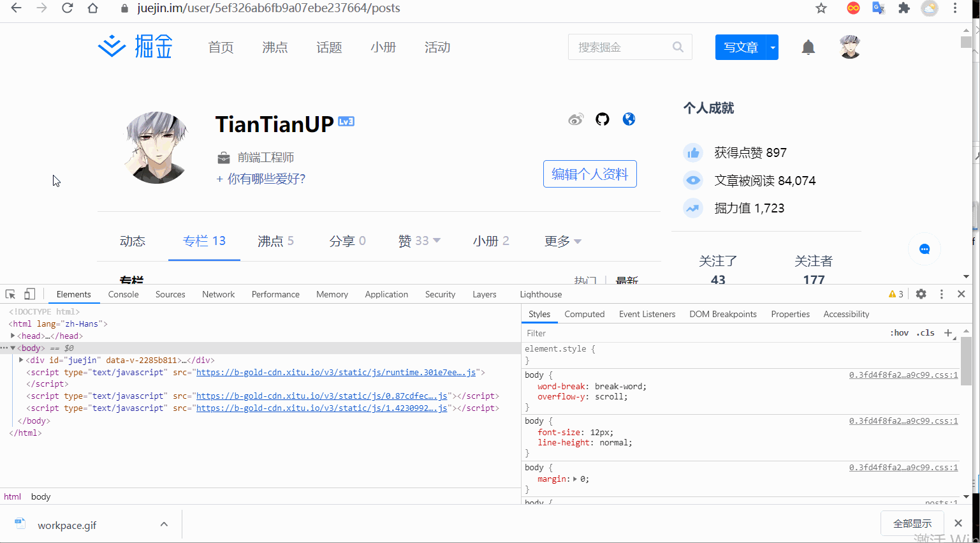The image size is (980, 543).
Task: Collapse the body element node
Action: [x=12, y=348]
